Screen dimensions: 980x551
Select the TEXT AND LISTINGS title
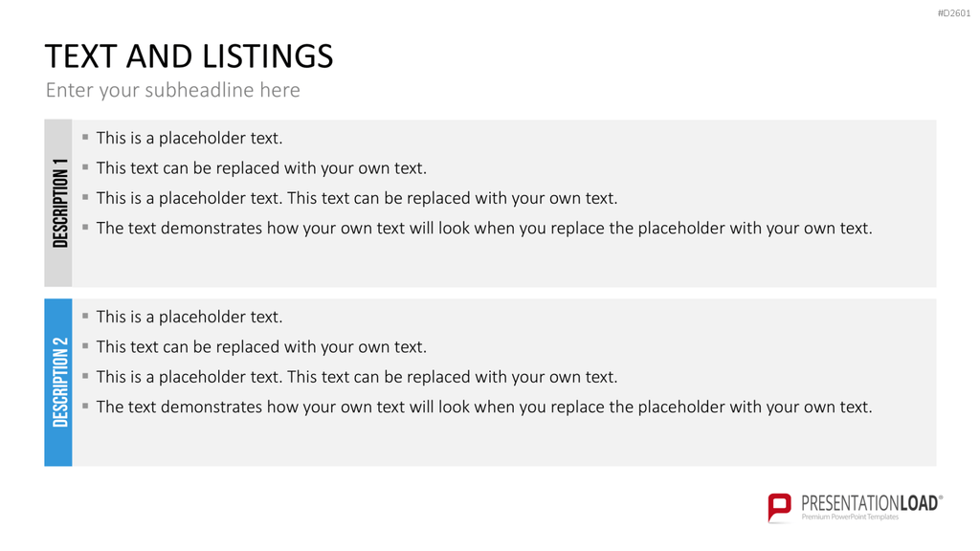click(189, 56)
